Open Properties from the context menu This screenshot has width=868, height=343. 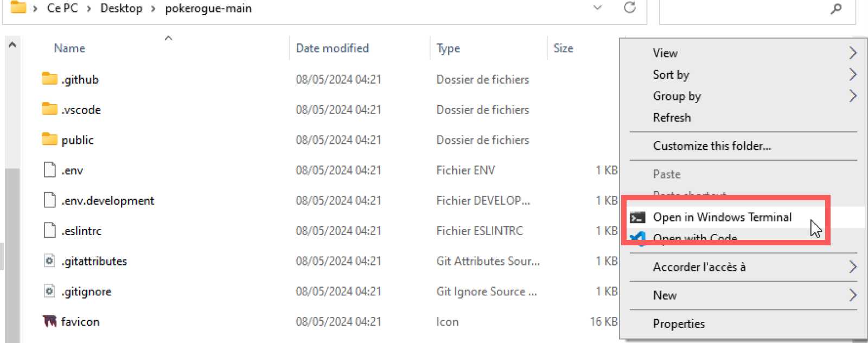(x=679, y=323)
